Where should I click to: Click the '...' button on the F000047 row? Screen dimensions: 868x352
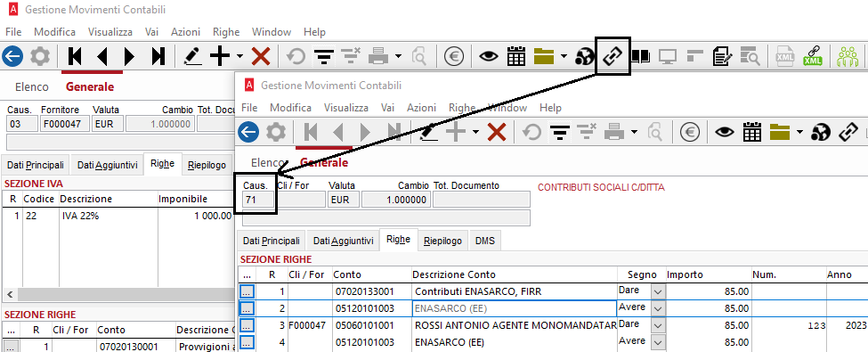pyautogui.click(x=247, y=325)
